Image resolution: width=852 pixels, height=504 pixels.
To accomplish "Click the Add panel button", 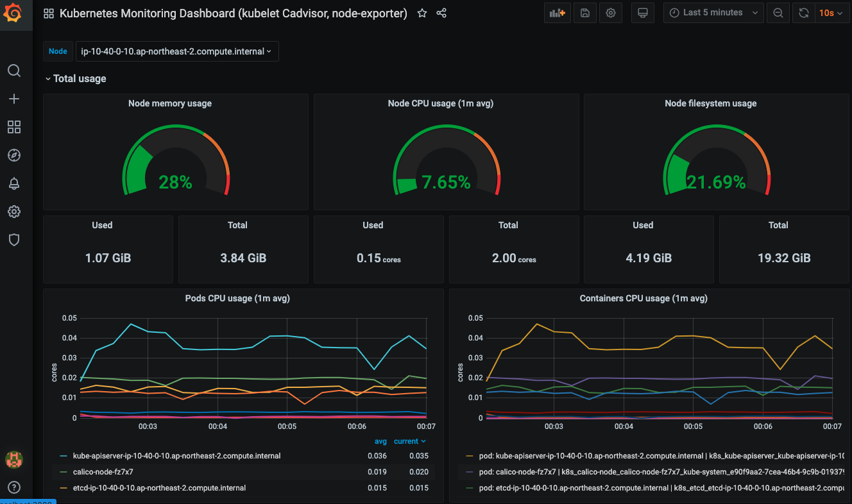I will coord(558,13).
